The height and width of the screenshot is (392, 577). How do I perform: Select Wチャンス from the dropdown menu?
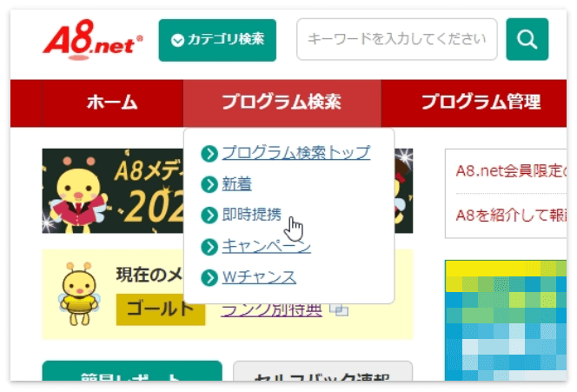point(259,277)
